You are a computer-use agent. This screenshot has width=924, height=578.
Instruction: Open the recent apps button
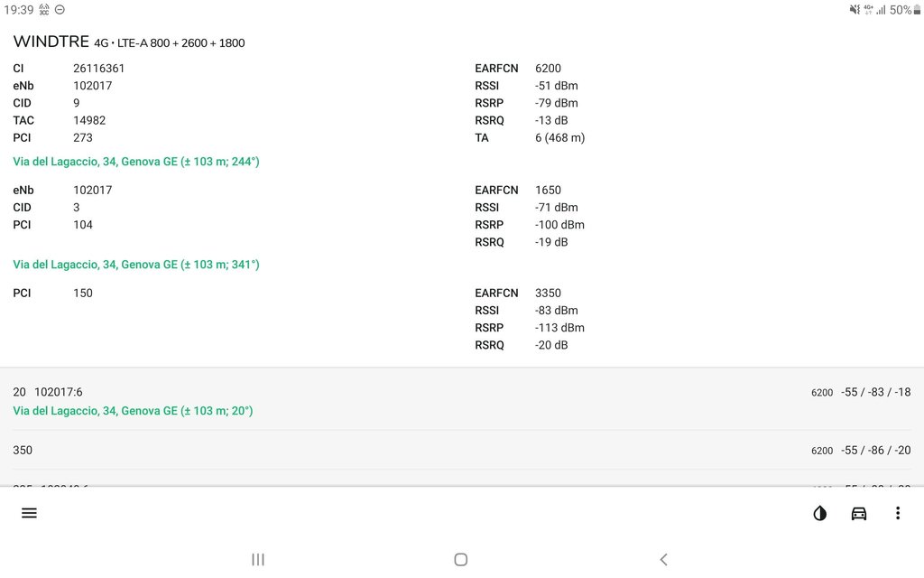258,559
